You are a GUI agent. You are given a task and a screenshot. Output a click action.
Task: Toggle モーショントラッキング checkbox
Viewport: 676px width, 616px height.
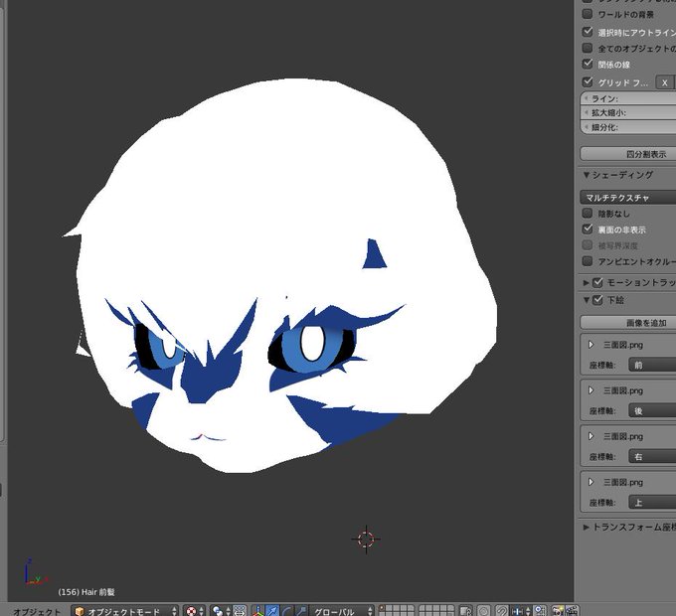point(597,283)
